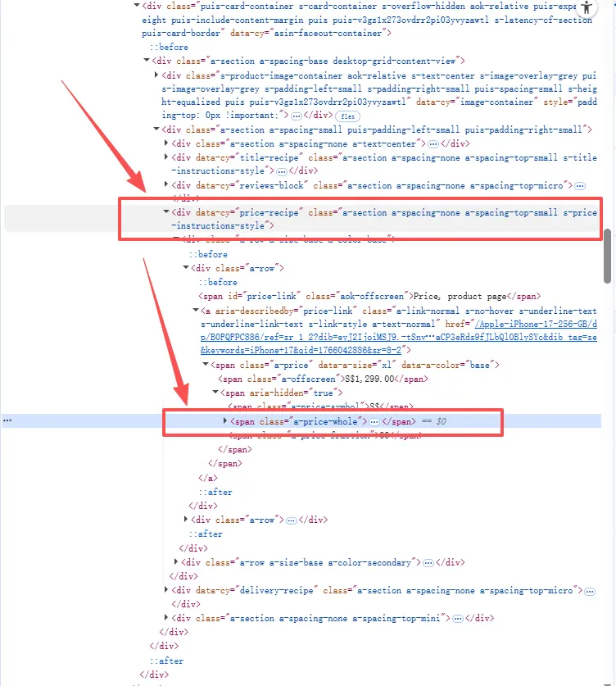Click the flex badge after the image-container div
This screenshot has width=616, height=686.
[347, 116]
